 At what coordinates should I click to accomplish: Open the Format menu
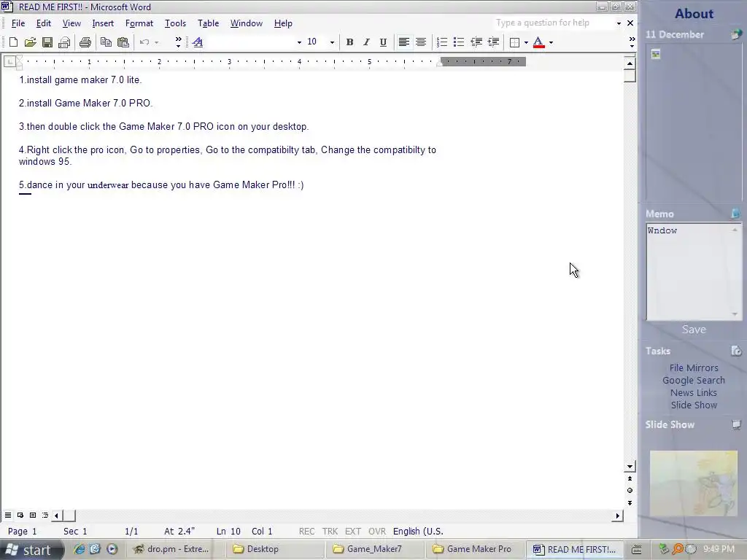(139, 23)
